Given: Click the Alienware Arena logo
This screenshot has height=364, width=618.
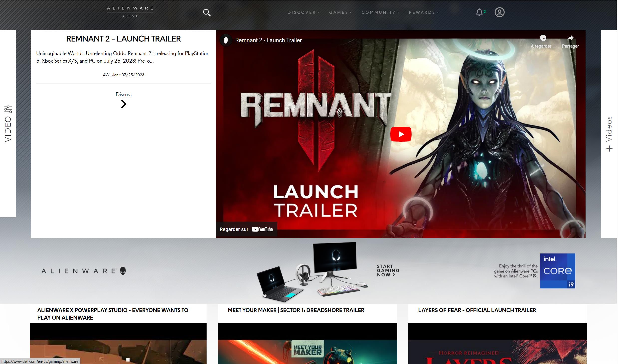Looking at the screenshot, I should pyautogui.click(x=130, y=12).
